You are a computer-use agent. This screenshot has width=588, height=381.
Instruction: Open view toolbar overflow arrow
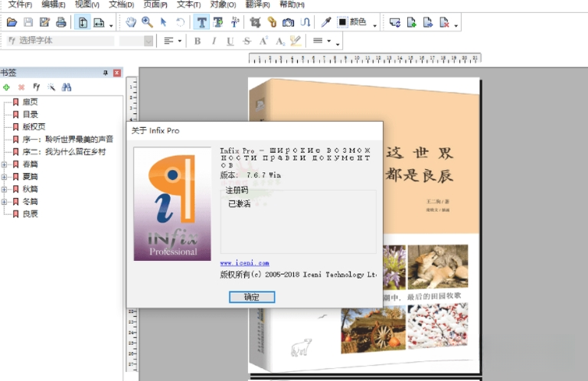click(111, 25)
